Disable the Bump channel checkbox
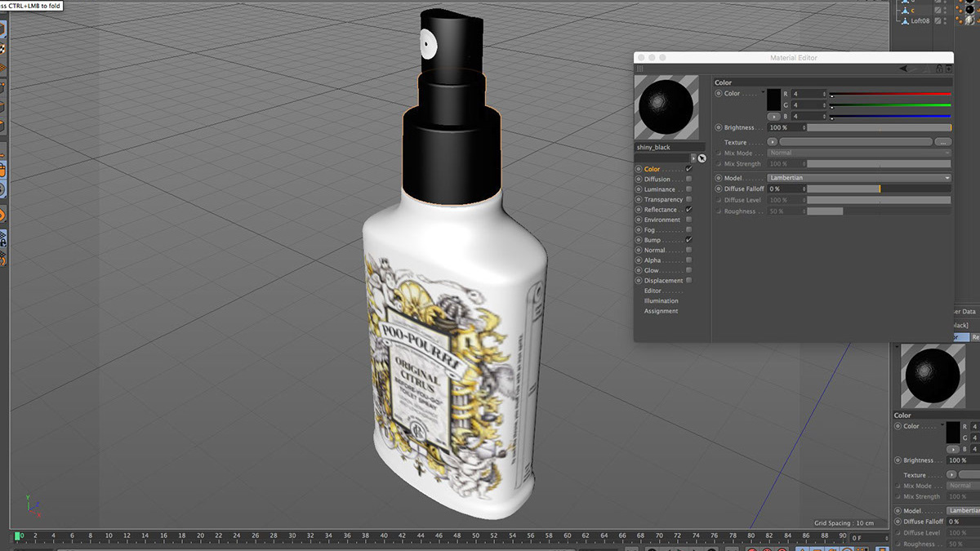 point(688,240)
